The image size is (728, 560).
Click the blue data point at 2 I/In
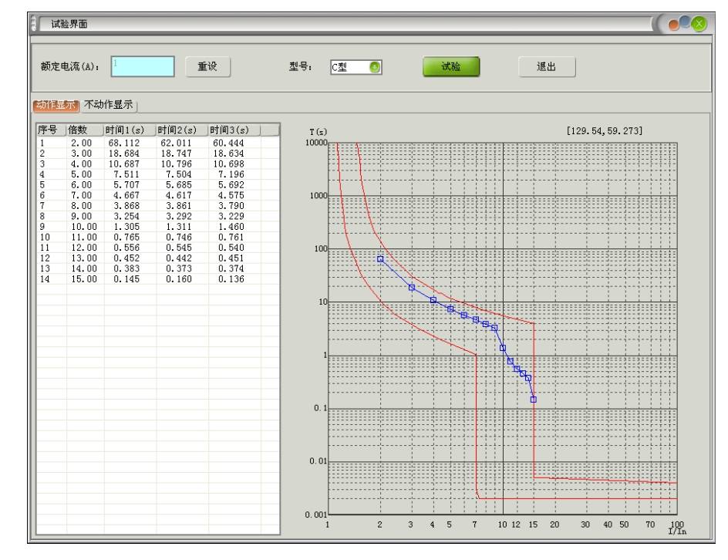pyautogui.click(x=380, y=259)
